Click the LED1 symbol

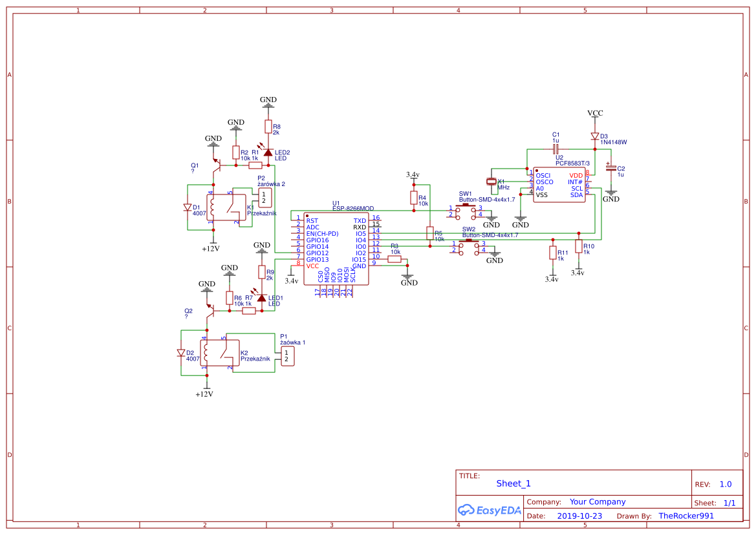click(263, 297)
